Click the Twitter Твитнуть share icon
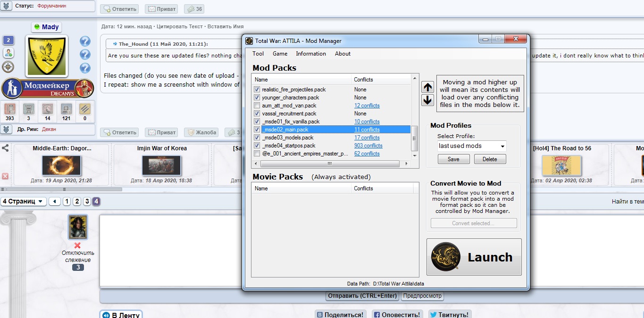644x318 pixels. click(449, 315)
